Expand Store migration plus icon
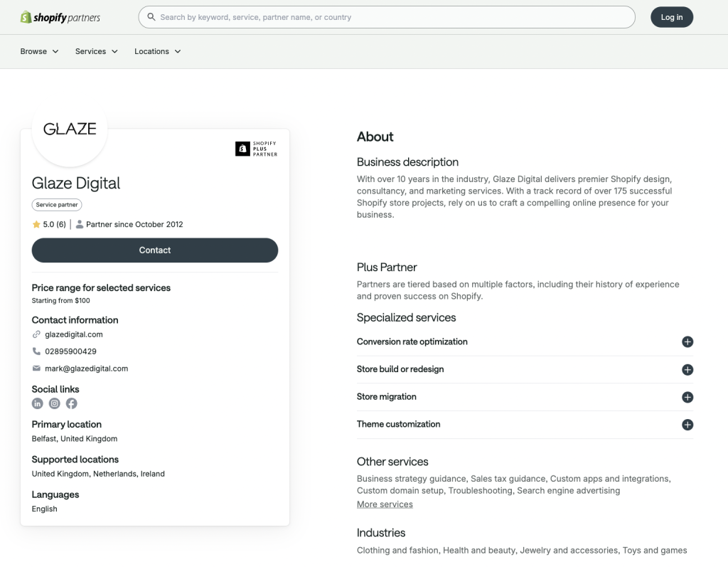The height and width of the screenshot is (567, 728). click(x=687, y=397)
